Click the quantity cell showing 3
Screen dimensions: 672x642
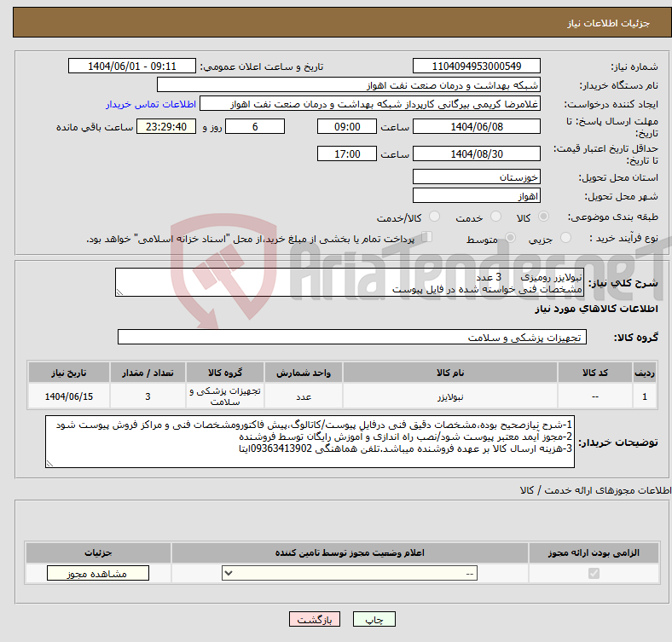pos(148,396)
